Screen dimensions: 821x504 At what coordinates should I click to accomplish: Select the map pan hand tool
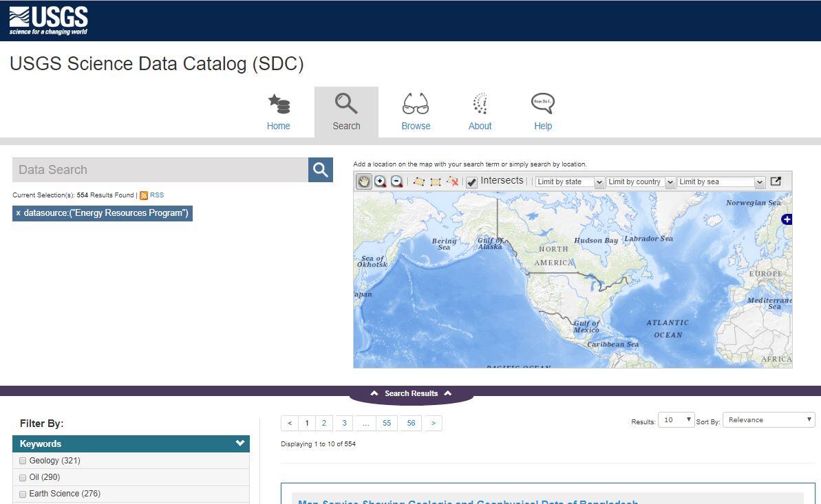tap(363, 182)
